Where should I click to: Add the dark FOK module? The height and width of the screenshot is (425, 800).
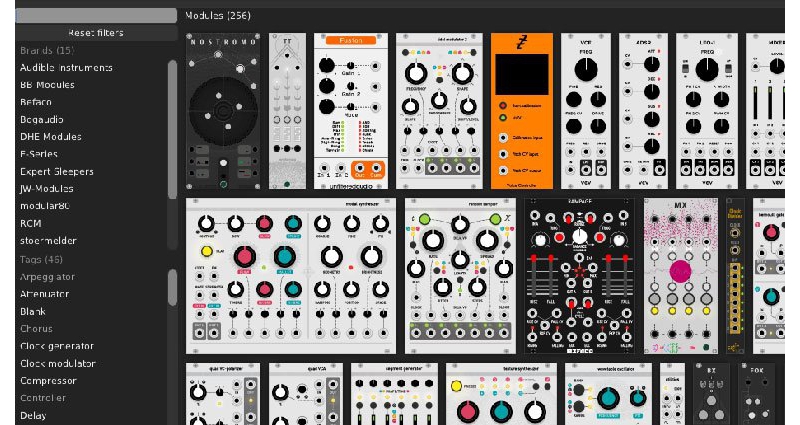757,394
